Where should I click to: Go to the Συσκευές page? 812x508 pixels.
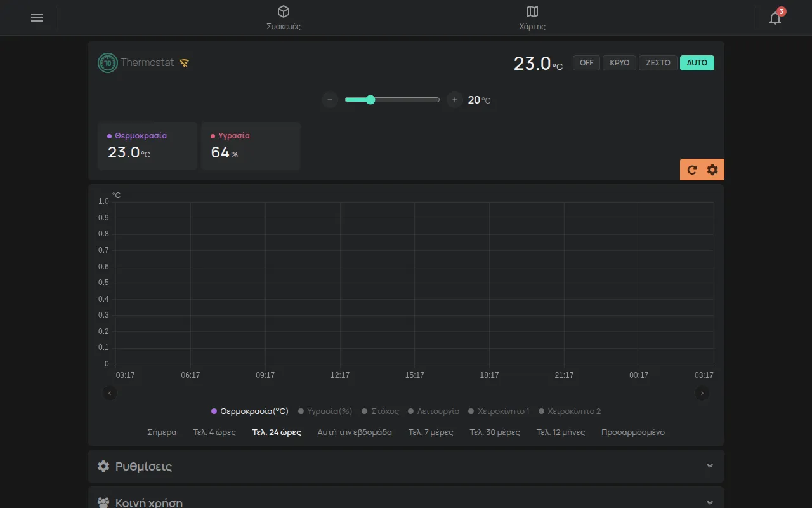point(284,18)
